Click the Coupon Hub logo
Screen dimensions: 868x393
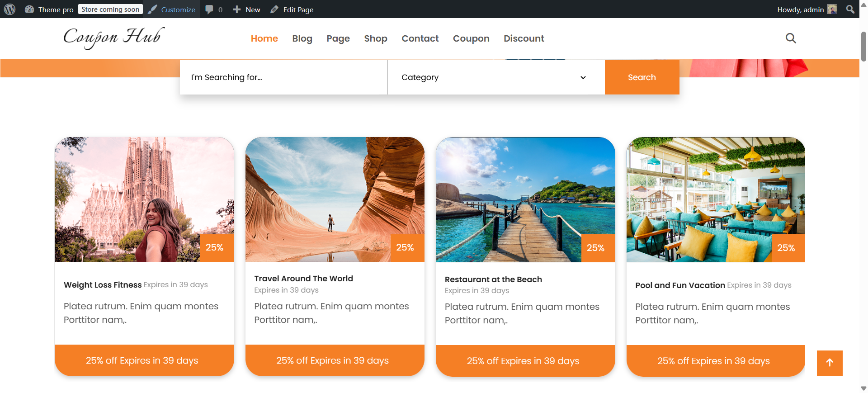click(114, 38)
